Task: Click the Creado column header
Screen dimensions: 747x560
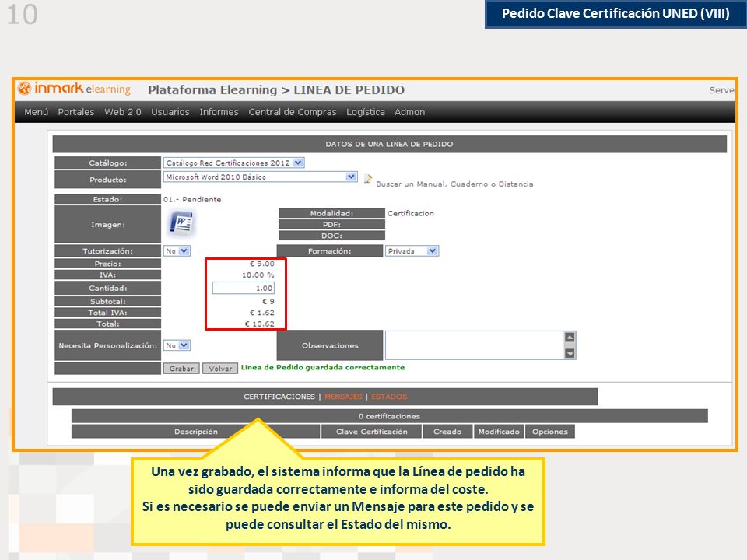Action: [x=447, y=432]
